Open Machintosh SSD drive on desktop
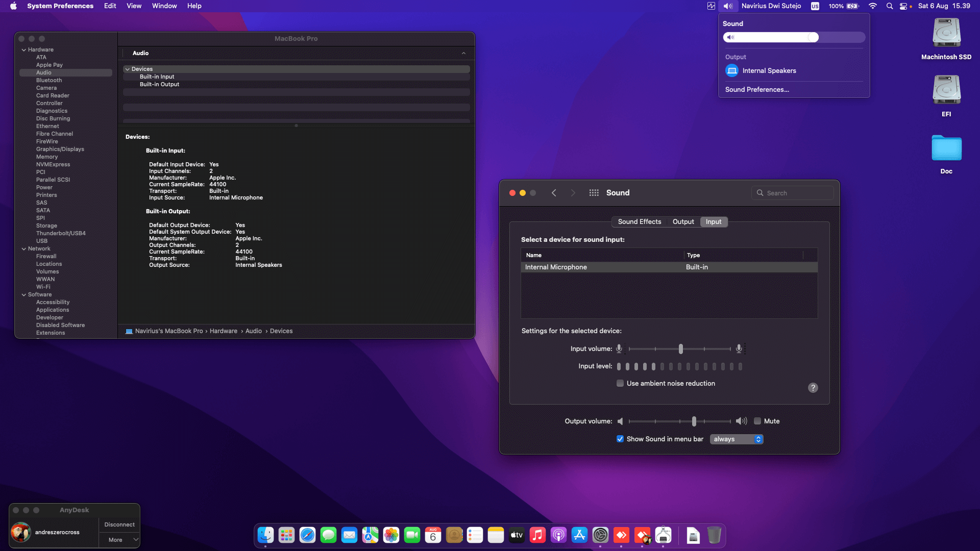This screenshot has width=980, height=551. 946,34
